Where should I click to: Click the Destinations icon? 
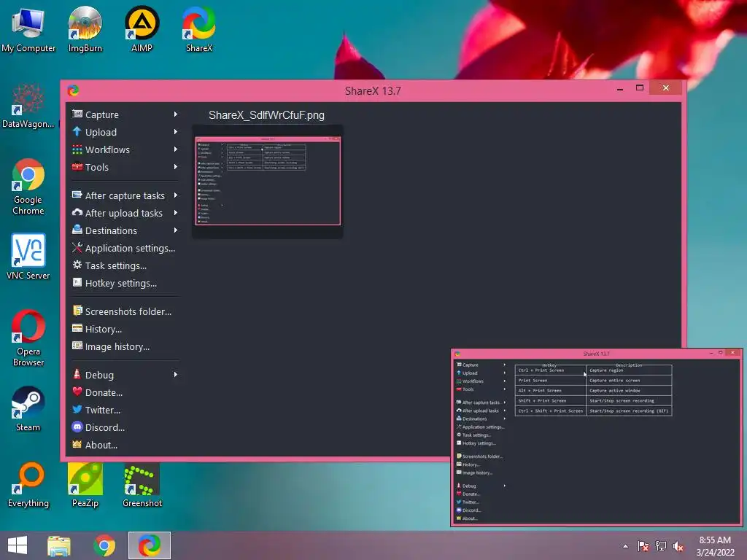77,230
